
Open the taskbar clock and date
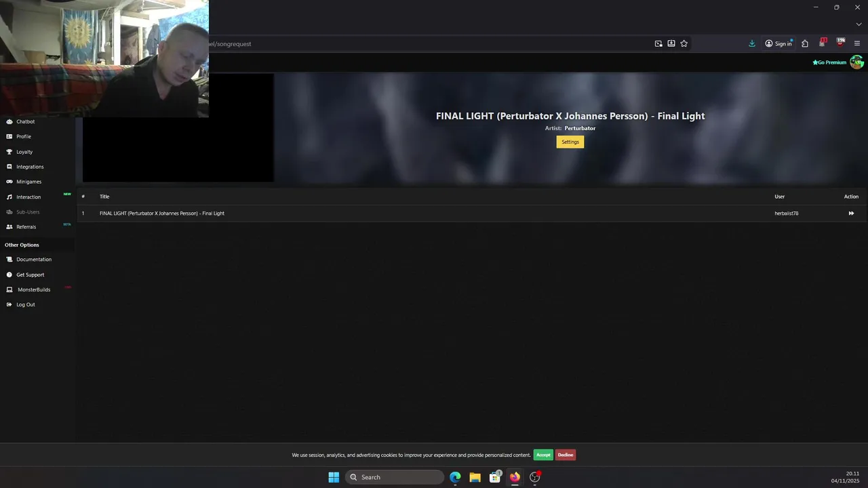tap(846, 477)
